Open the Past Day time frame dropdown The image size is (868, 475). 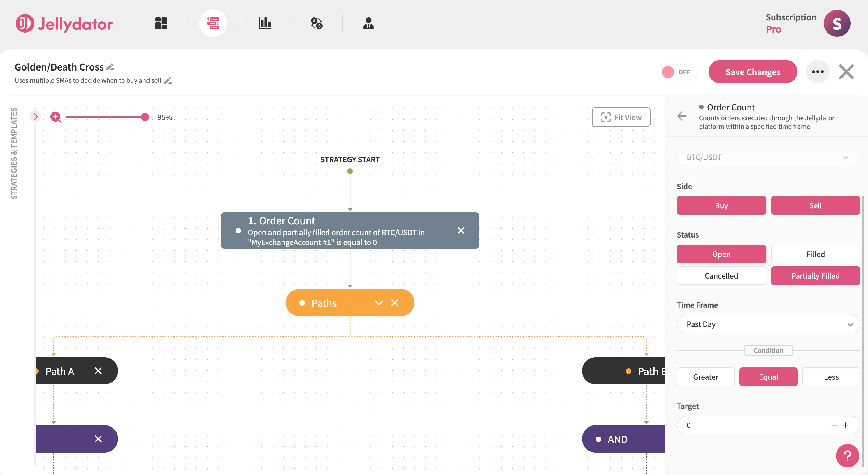(768, 324)
